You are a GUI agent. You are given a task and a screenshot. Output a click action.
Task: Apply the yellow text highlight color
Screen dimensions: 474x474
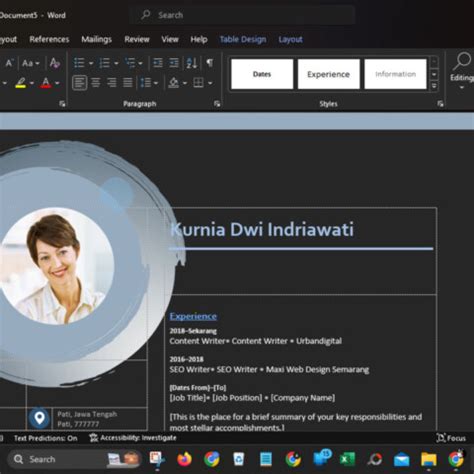tap(21, 83)
